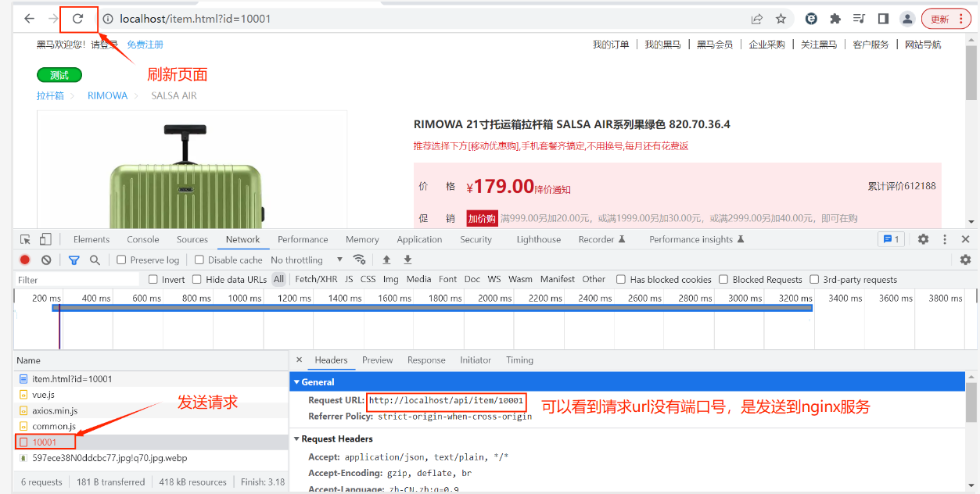This screenshot has height=494, width=980.
Task: Clear the network log
Action: pos(46,260)
